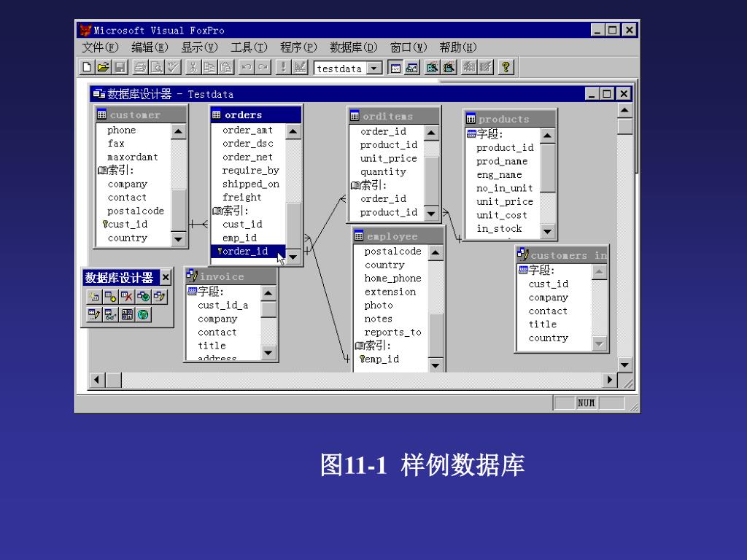Screen dimensions: 747x560
Task: Select title field in invoice view
Action: point(212,346)
